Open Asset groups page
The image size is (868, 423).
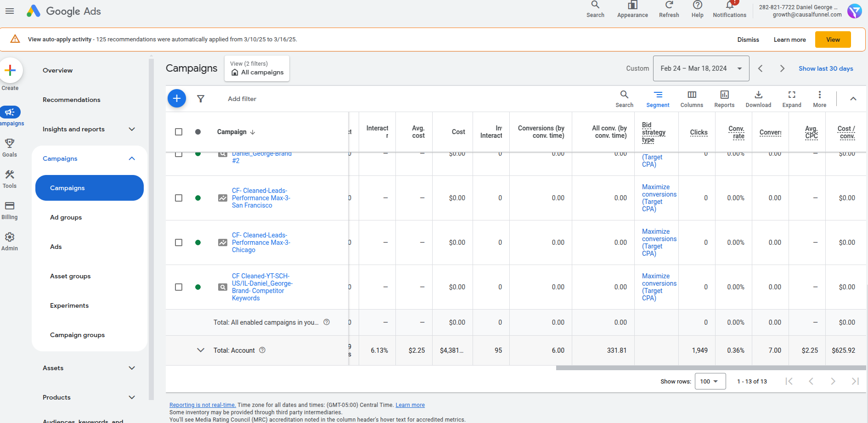point(70,276)
